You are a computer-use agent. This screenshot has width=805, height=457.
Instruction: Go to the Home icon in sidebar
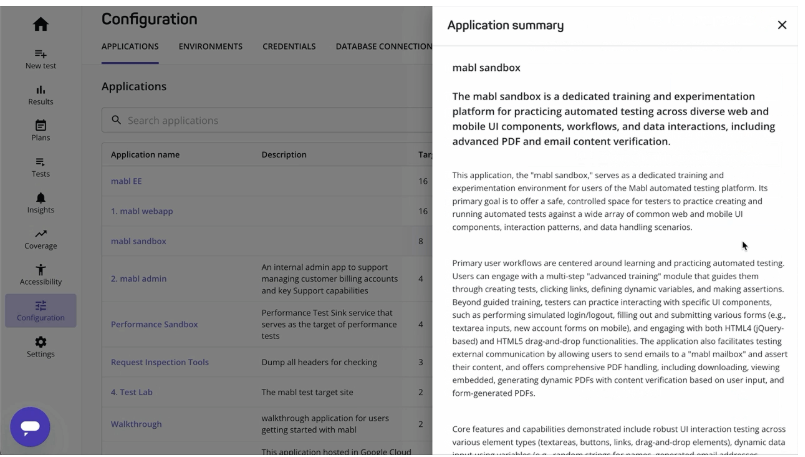[41, 24]
